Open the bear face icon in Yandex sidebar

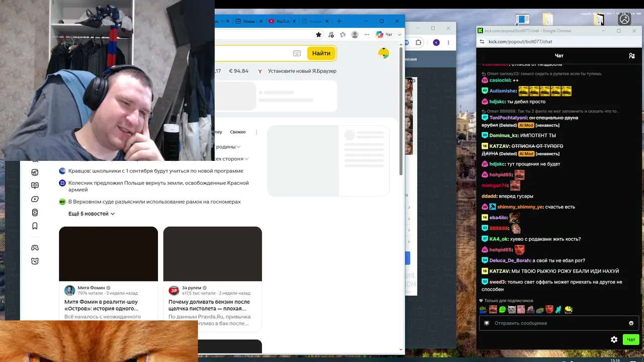[35, 261]
